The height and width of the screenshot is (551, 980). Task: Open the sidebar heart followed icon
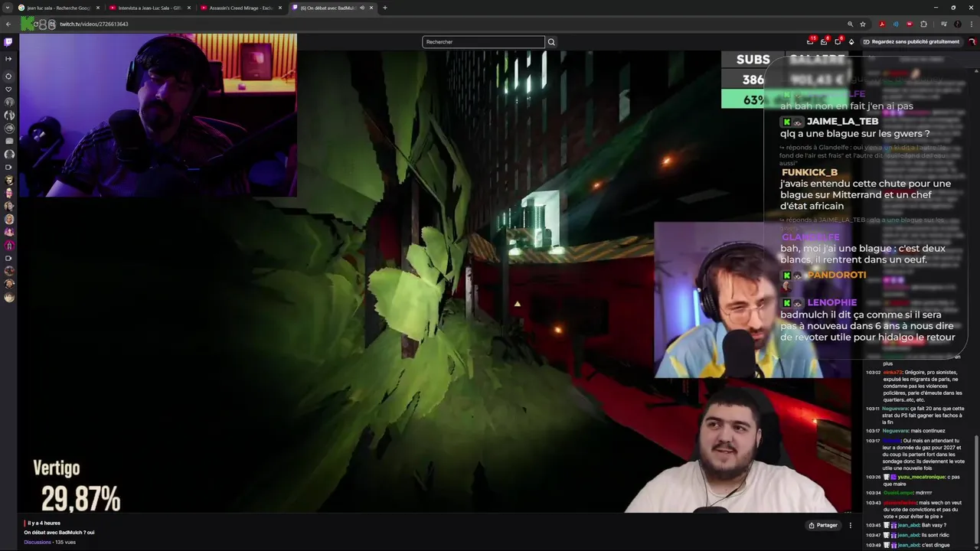coord(8,89)
